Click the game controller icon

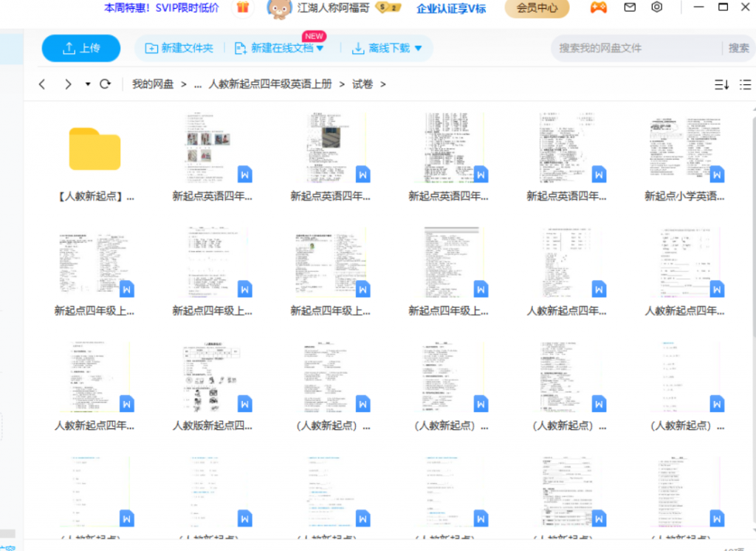[x=598, y=7]
